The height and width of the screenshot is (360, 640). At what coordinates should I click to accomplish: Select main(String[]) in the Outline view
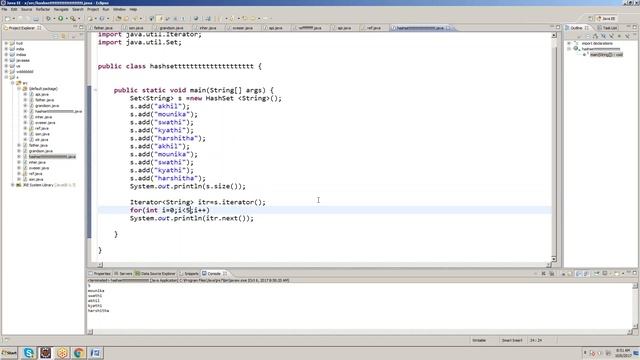(x=606, y=54)
